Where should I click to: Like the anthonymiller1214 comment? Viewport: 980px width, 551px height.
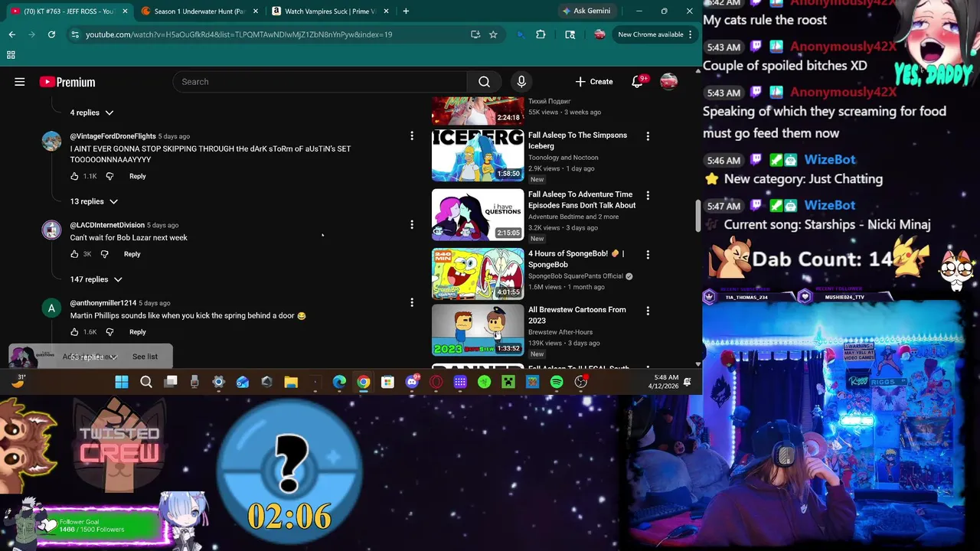point(74,332)
